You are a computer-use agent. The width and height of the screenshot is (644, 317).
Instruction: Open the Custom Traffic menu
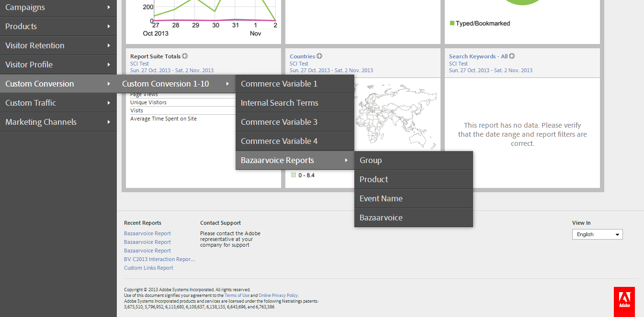tap(58, 103)
